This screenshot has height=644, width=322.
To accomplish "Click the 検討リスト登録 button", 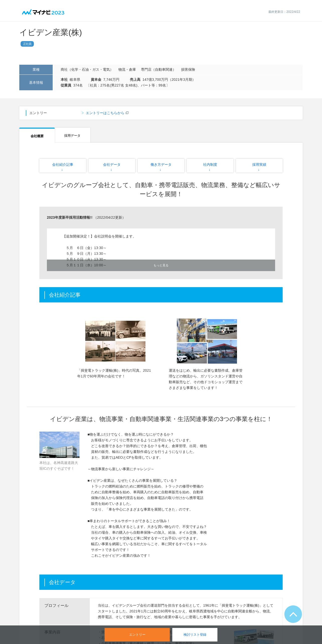I will pyautogui.click(x=195, y=634).
